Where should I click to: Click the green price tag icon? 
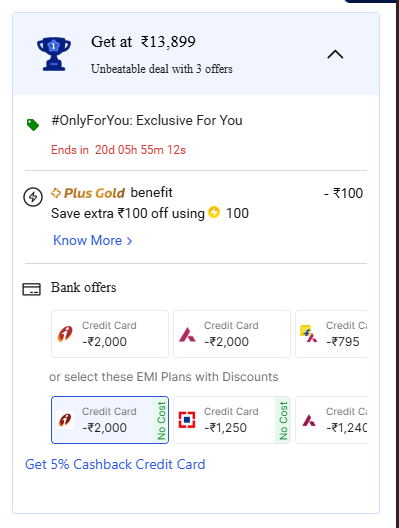[x=33, y=125]
